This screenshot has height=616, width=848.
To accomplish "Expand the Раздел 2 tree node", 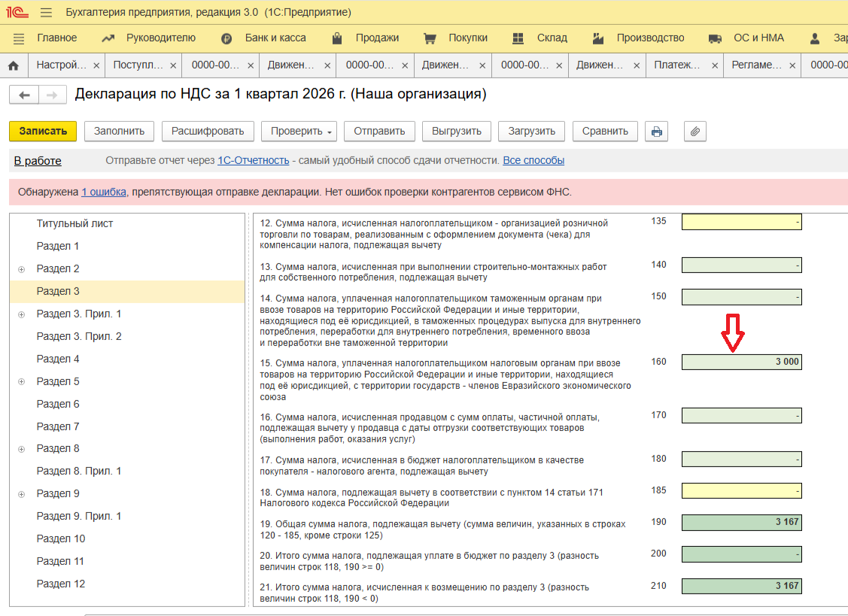I will pos(21,269).
